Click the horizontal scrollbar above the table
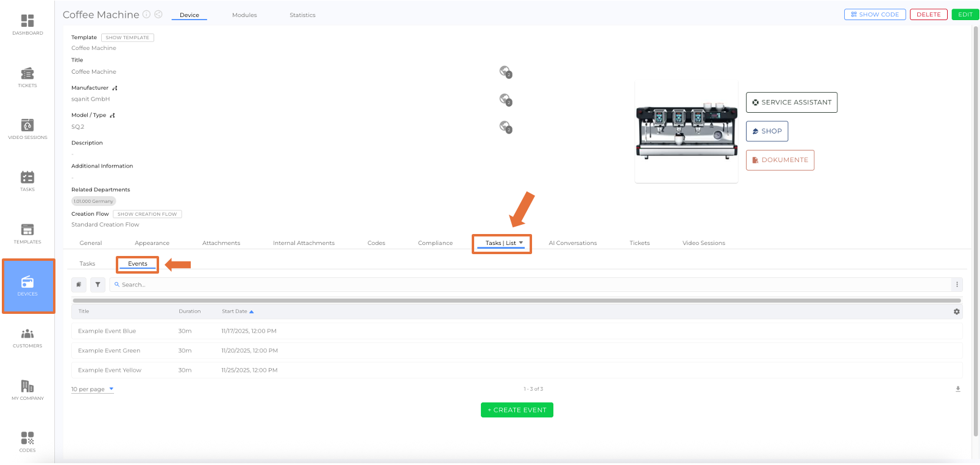The width and height of the screenshot is (980, 465). point(516,300)
